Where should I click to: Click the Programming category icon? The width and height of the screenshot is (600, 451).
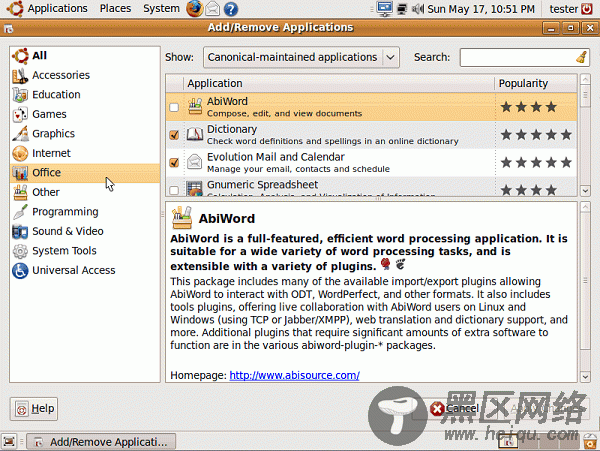click(x=20, y=212)
